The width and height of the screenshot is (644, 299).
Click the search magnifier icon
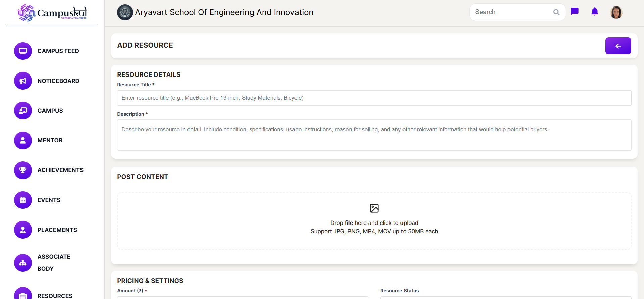tap(556, 12)
